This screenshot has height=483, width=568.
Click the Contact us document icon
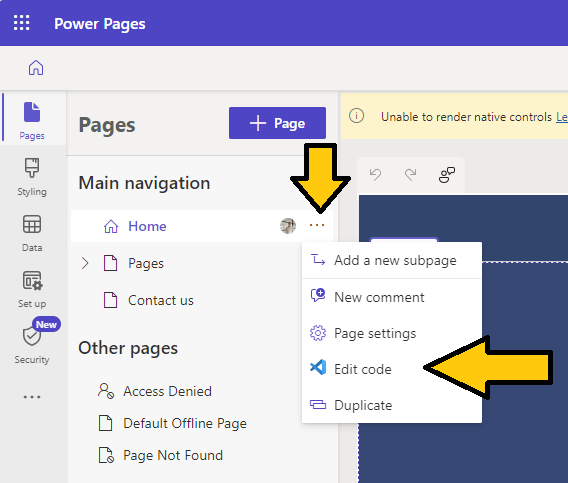[x=110, y=300]
